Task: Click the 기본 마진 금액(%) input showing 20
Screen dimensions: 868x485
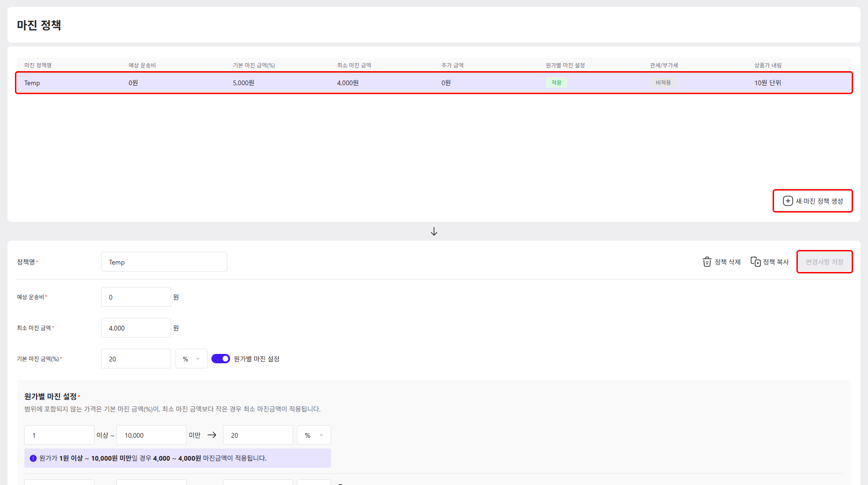Action: tap(136, 359)
